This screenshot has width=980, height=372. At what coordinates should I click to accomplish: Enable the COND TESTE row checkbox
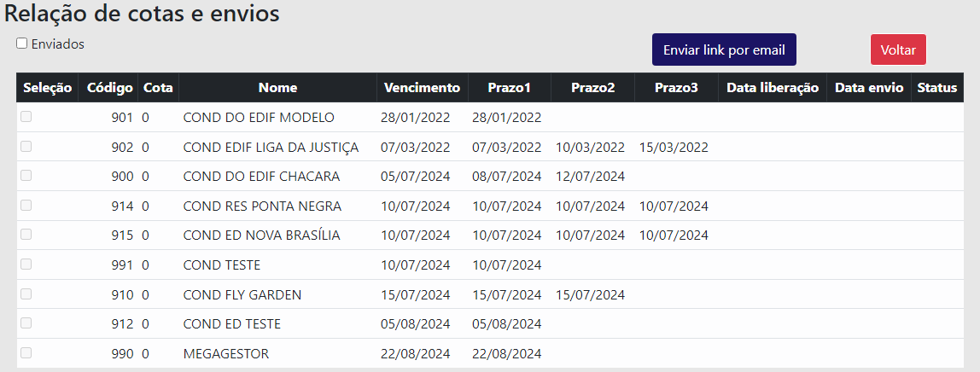tap(26, 264)
